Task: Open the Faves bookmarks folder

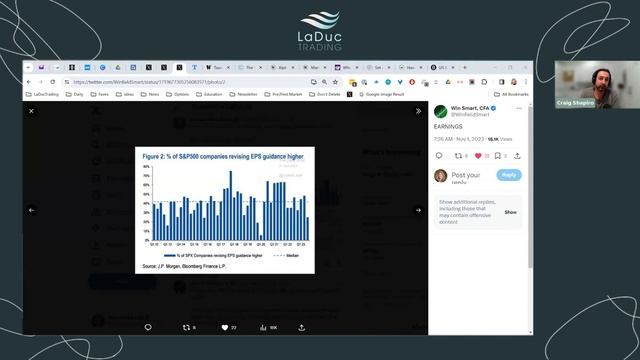Action: [x=100, y=94]
